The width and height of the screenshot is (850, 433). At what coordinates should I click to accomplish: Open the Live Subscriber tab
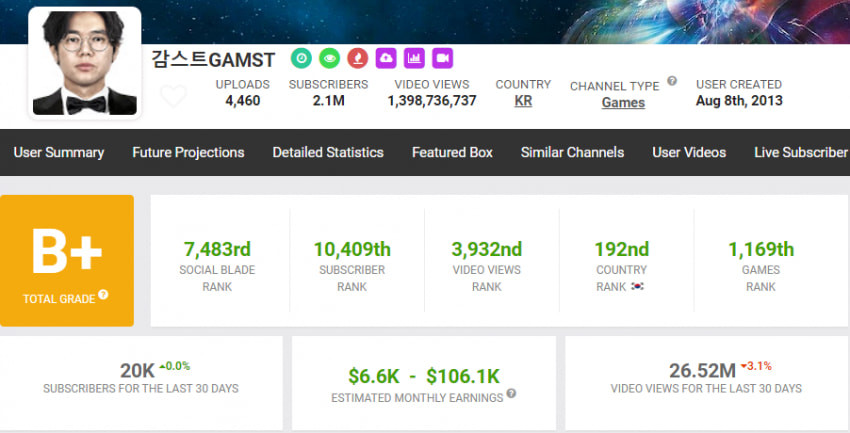click(802, 152)
